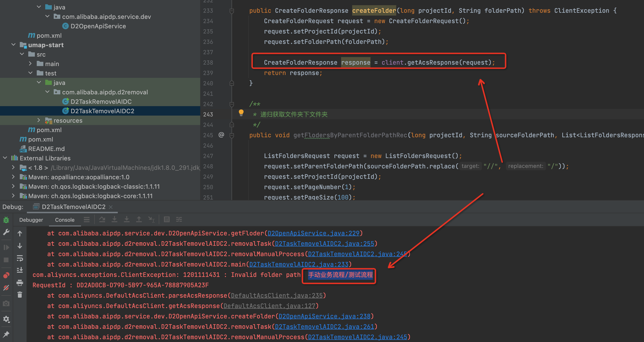The width and height of the screenshot is (644, 342).
Task: Click the Step Into debugger icon
Action: 114,220
